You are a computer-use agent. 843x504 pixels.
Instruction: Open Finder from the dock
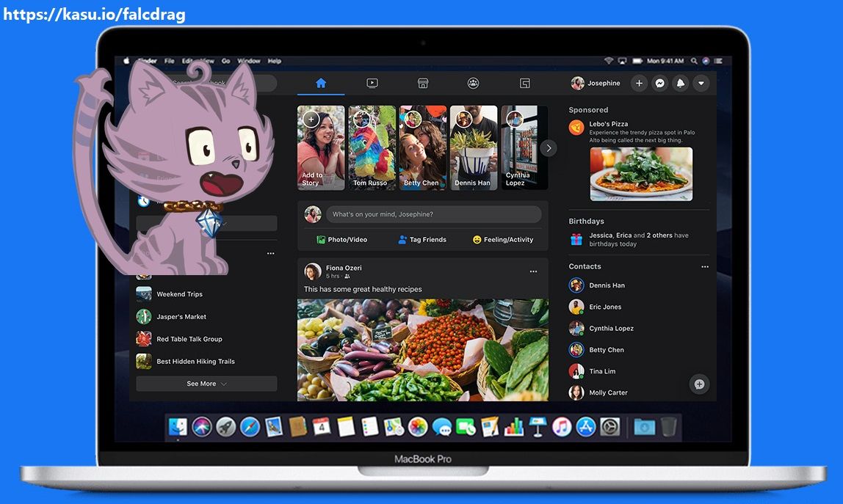pos(178,427)
